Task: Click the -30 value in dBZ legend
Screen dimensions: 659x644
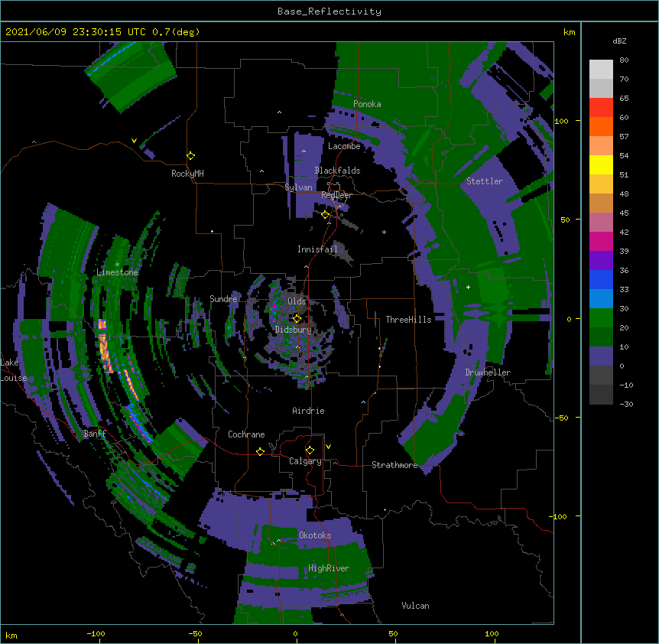Action: [x=626, y=404]
